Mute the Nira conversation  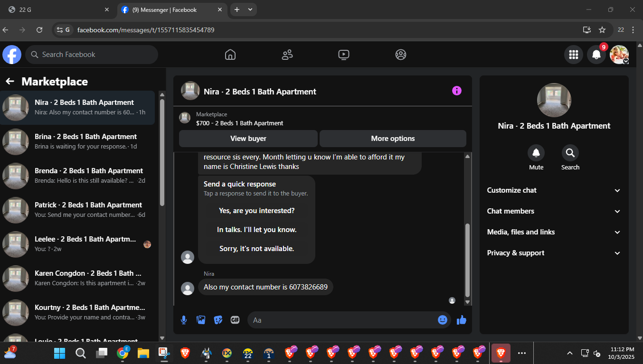[536, 153]
